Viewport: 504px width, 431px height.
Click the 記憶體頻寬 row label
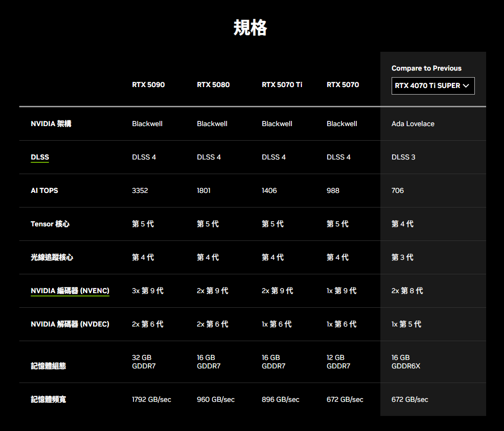coord(48,399)
